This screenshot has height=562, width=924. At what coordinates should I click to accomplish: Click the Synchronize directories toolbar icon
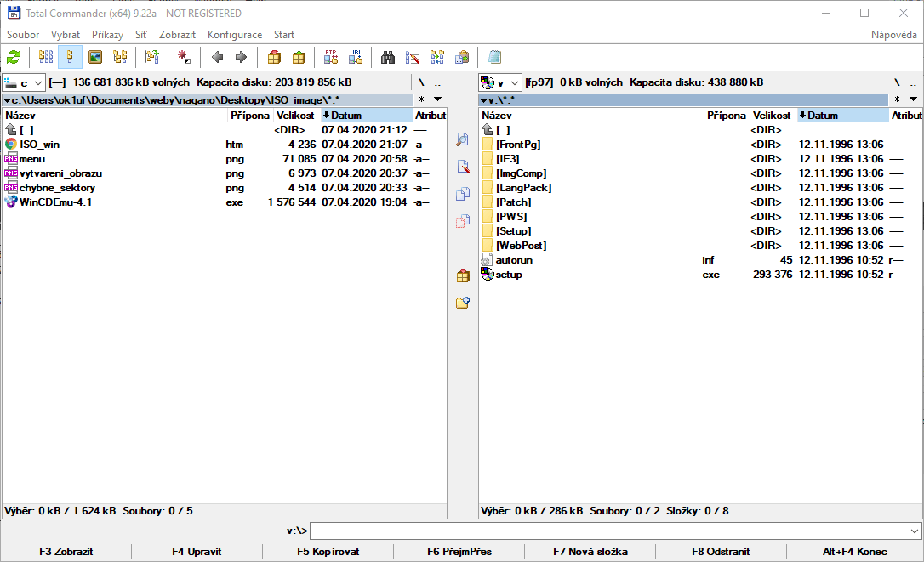tap(437, 58)
